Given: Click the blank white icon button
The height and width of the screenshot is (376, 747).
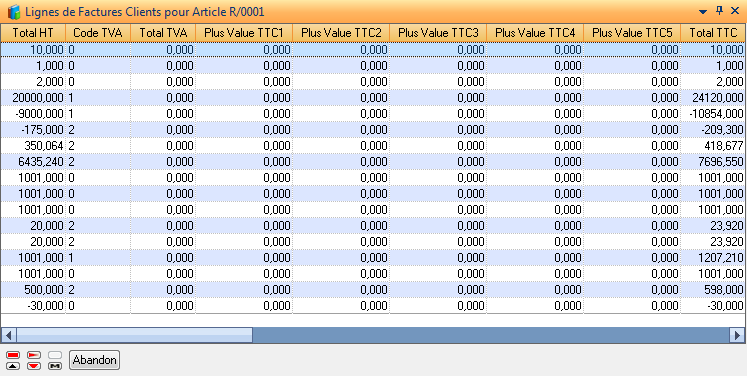Looking at the screenshot, I should (55, 355).
